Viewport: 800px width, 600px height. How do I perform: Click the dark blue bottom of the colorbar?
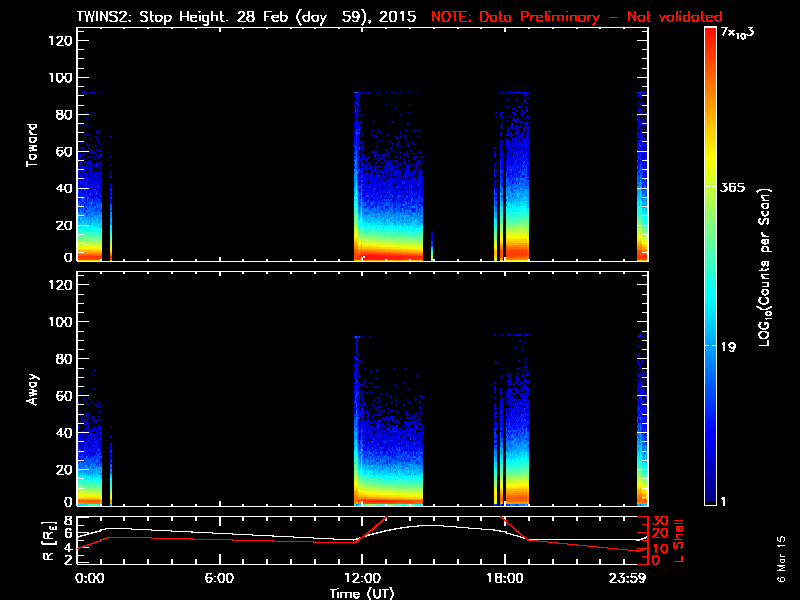coord(710,498)
